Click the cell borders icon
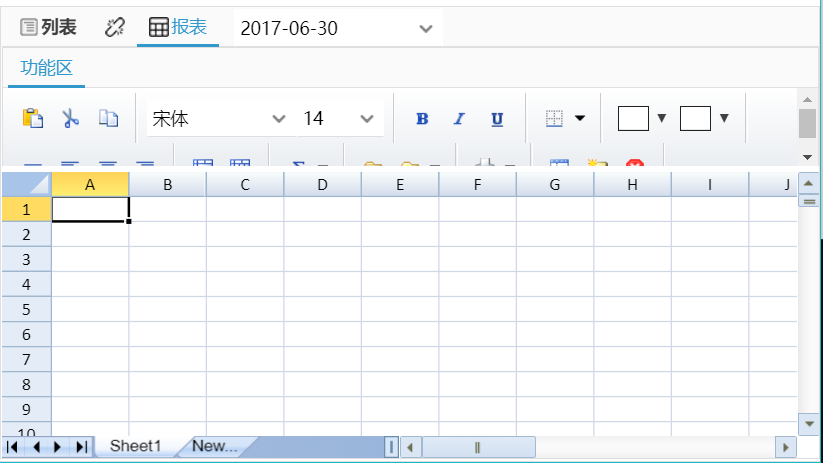 tap(554, 118)
